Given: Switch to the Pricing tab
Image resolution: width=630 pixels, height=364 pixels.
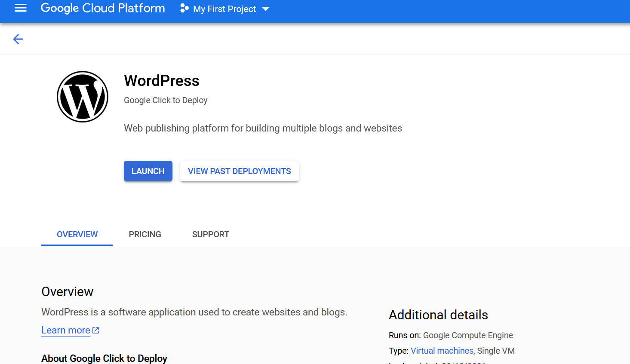Looking at the screenshot, I should point(145,234).
